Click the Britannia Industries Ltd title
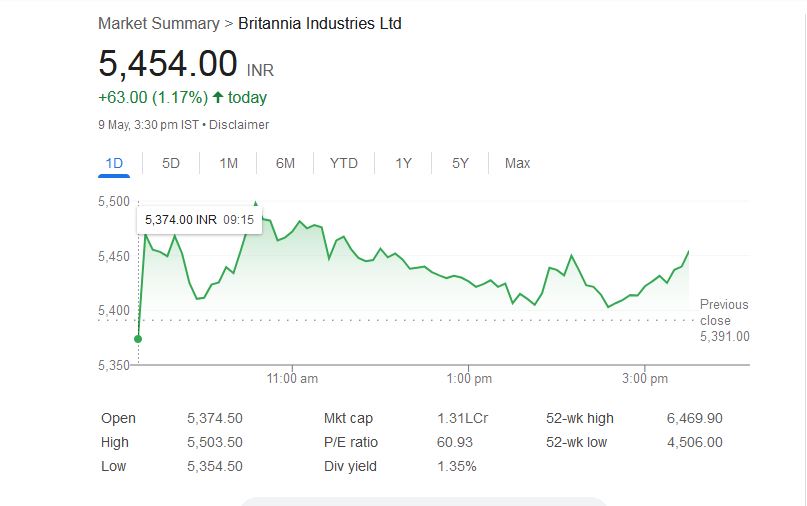 point(319,23)
